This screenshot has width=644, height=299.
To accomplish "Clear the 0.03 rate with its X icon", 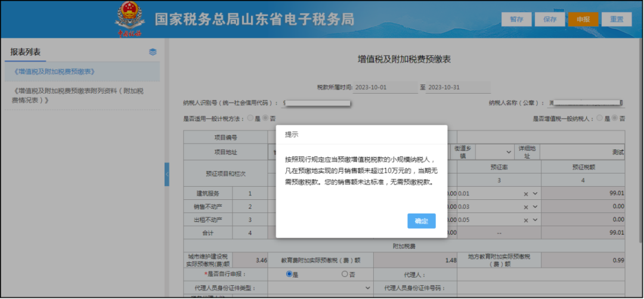I will point(526,206).
